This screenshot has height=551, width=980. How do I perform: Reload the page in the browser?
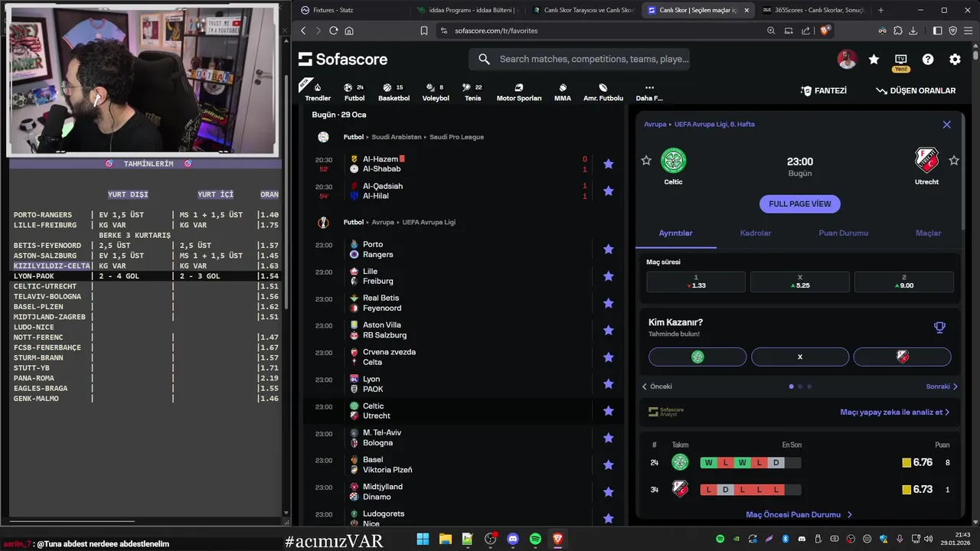333,31
